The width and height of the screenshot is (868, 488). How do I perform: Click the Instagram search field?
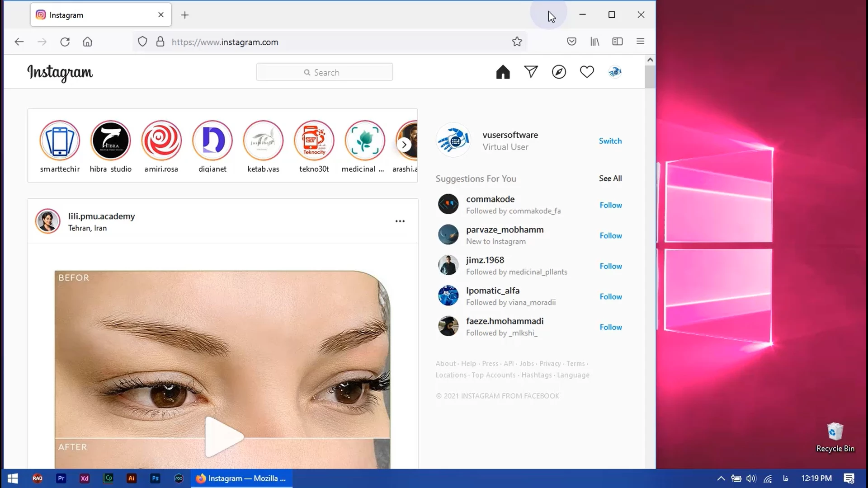[x=324, y=72]
